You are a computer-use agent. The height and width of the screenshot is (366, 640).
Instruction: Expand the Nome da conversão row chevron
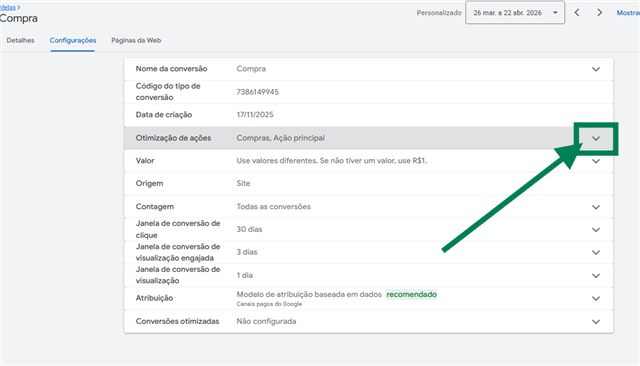pos(596,69)
